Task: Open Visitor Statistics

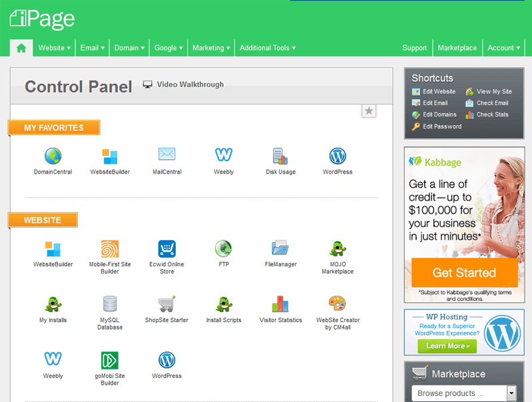Action: (x=280, y=309)
